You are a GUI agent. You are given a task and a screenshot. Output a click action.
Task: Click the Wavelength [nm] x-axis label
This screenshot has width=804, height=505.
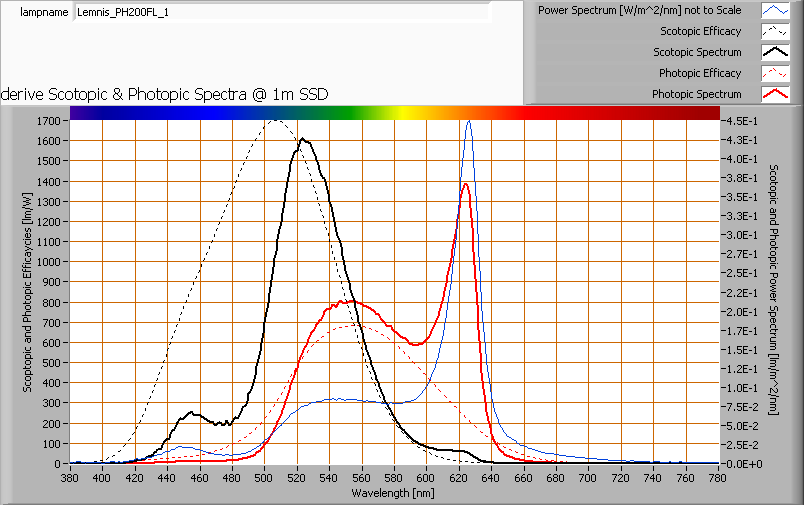(x=391, y=492)
